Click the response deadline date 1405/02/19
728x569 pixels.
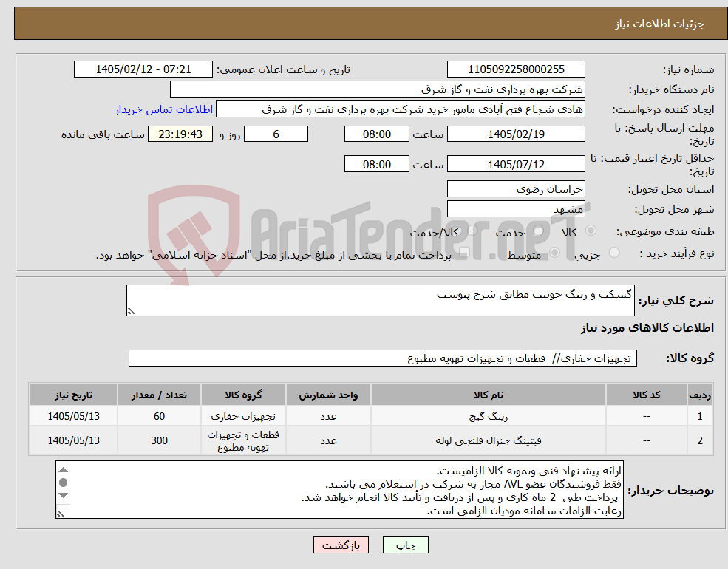tap(516, 134)
